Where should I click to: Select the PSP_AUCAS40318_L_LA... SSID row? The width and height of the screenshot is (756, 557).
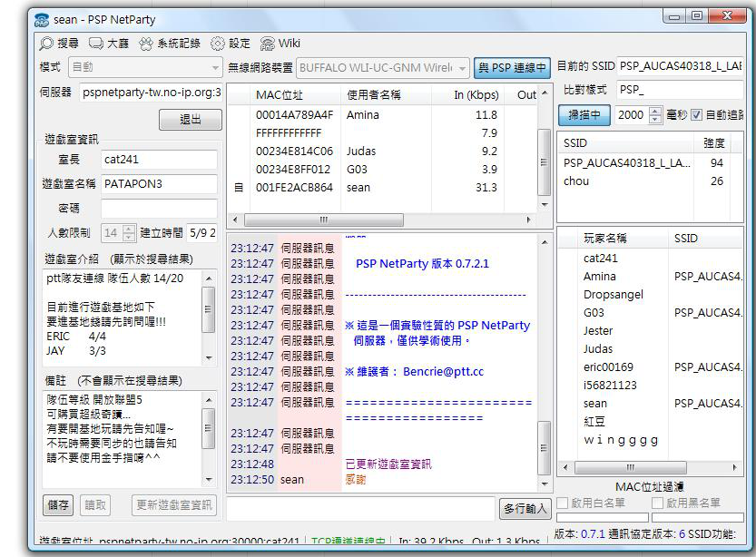[x=650, y=163]
